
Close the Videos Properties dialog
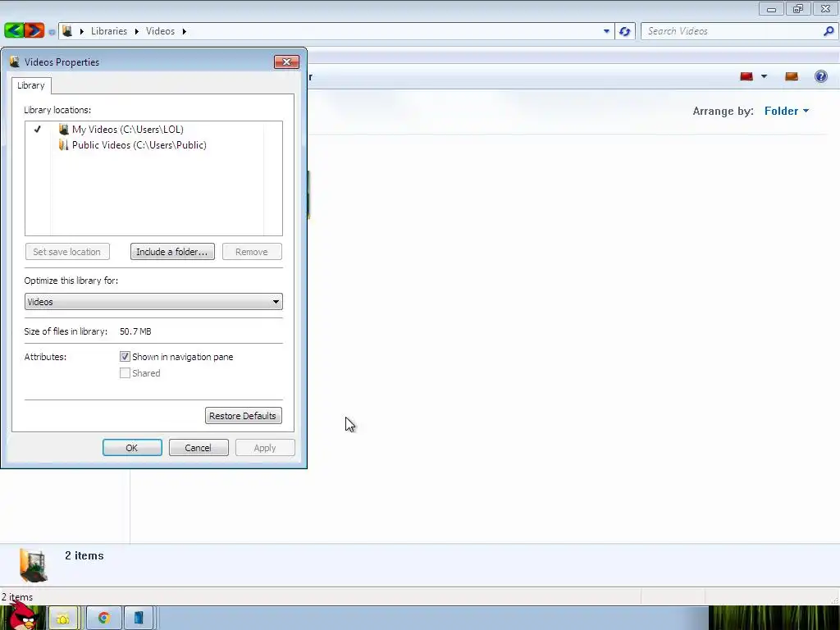click(x=286, y=62)
